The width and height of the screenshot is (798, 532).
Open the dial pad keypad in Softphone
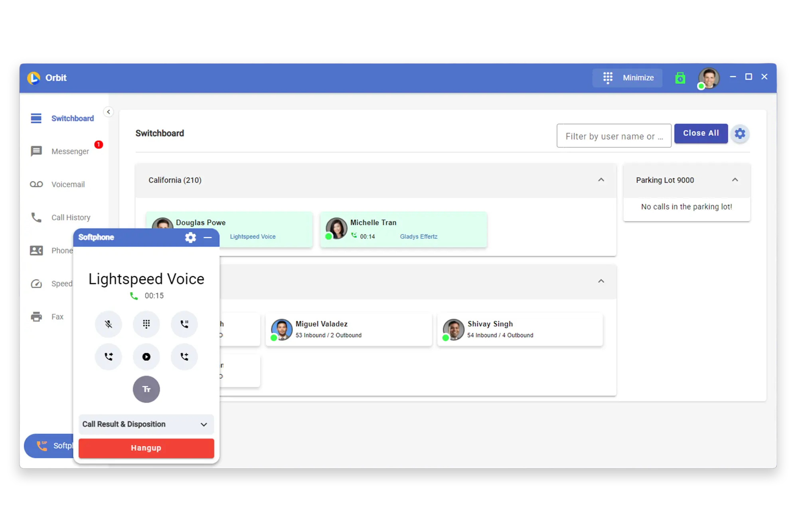[x=146, y=324]
